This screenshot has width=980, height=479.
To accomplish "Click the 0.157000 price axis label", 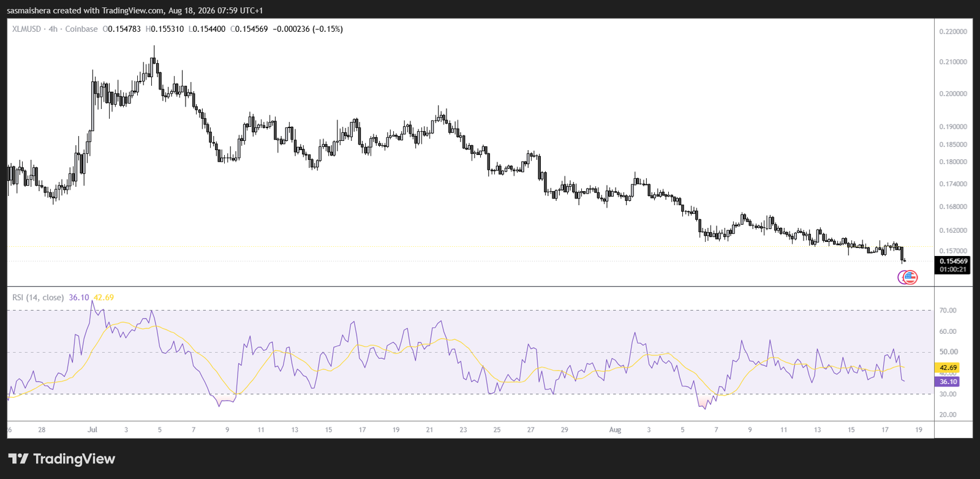I will tap(953, 251).
